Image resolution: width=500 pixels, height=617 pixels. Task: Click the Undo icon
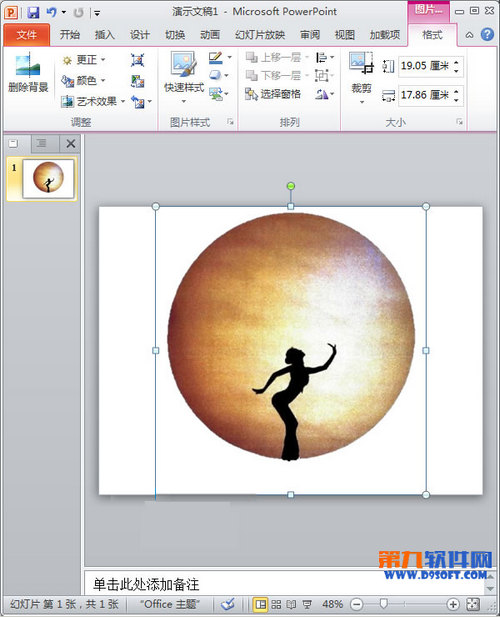click(x=51, y=13)
